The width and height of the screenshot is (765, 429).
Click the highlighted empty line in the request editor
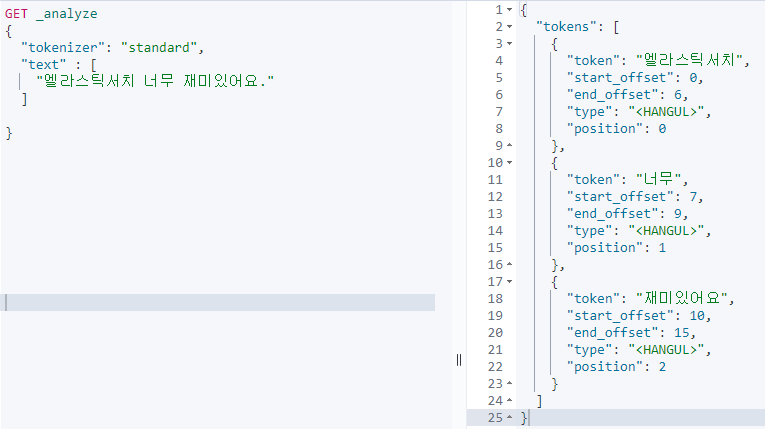(x=218, y=303)
